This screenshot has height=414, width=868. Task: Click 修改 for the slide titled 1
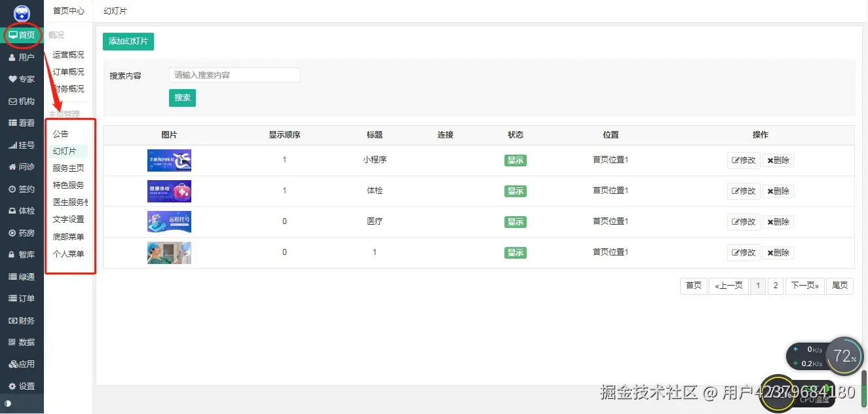[744, 253]
